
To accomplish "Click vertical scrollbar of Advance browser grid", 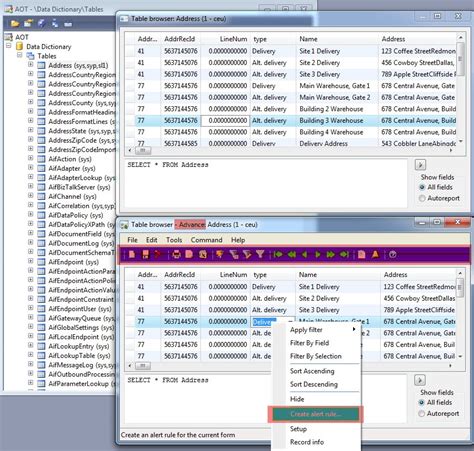I will click(x=460, y=315).
